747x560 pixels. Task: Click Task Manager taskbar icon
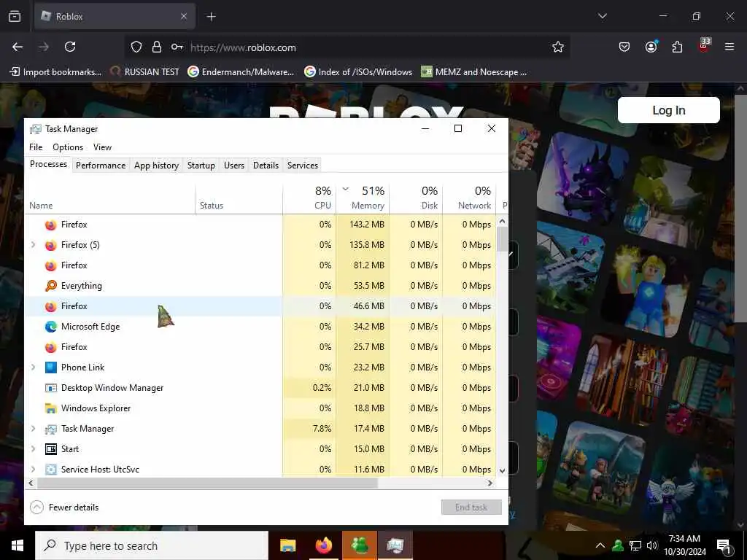click(395, 545)
